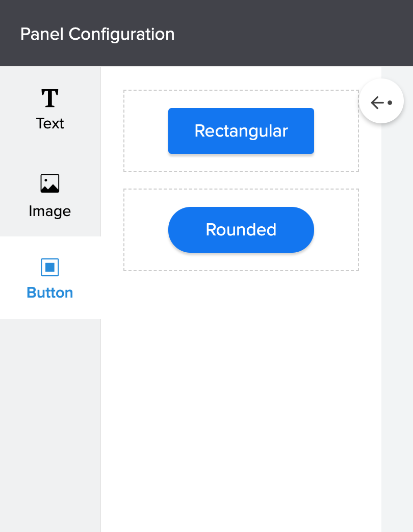Select the blue Button tab label
Viewport: 413px width, 532px height.
pos(50,292)
